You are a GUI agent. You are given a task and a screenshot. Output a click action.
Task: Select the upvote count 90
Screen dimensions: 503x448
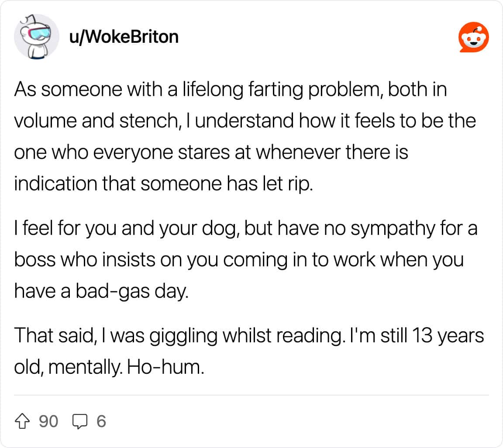48,421
